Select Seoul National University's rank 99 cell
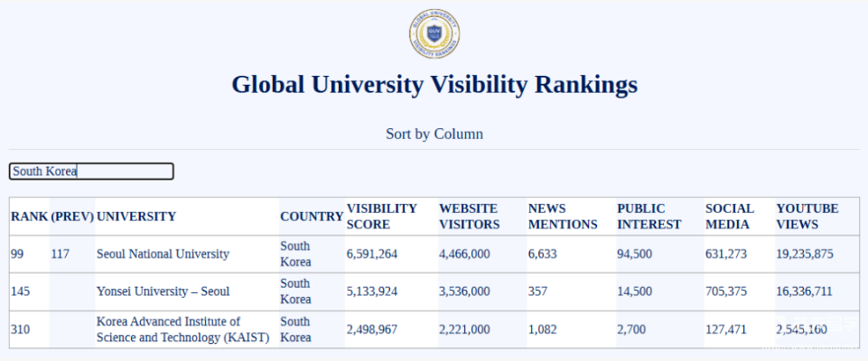 point(18,255)
